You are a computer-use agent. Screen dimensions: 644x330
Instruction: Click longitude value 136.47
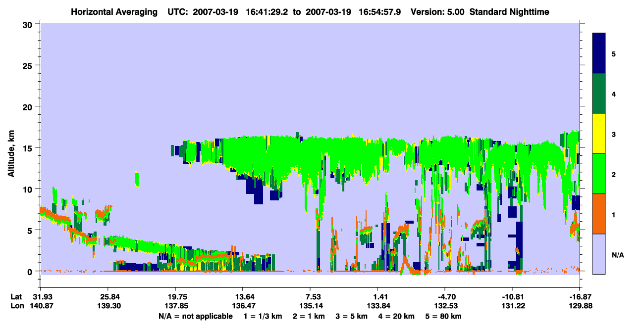[x=244, y=306]
